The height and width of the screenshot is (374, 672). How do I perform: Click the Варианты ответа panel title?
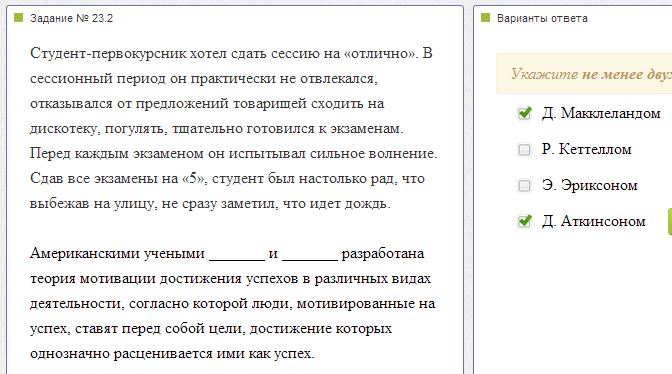[x=542, y=18]
